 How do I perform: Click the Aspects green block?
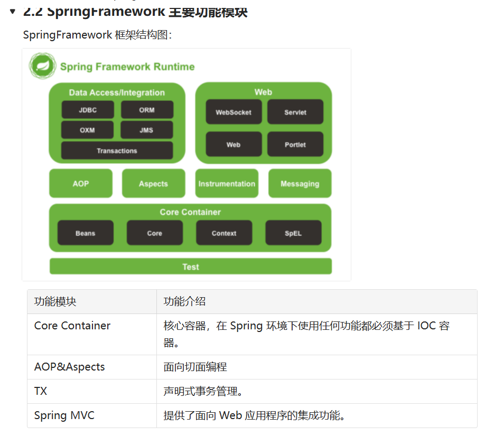coord(154,183)
